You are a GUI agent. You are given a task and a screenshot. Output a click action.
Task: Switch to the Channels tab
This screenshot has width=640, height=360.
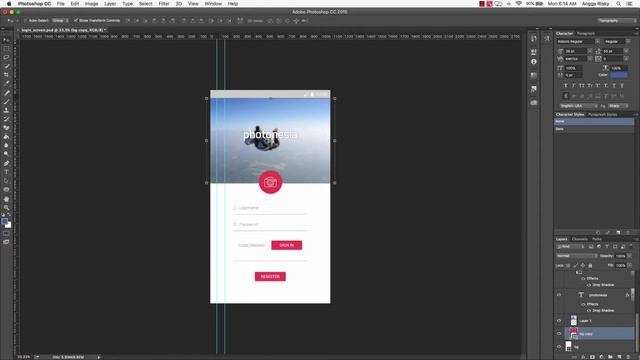pyautogui.click(x=580, y=239)
